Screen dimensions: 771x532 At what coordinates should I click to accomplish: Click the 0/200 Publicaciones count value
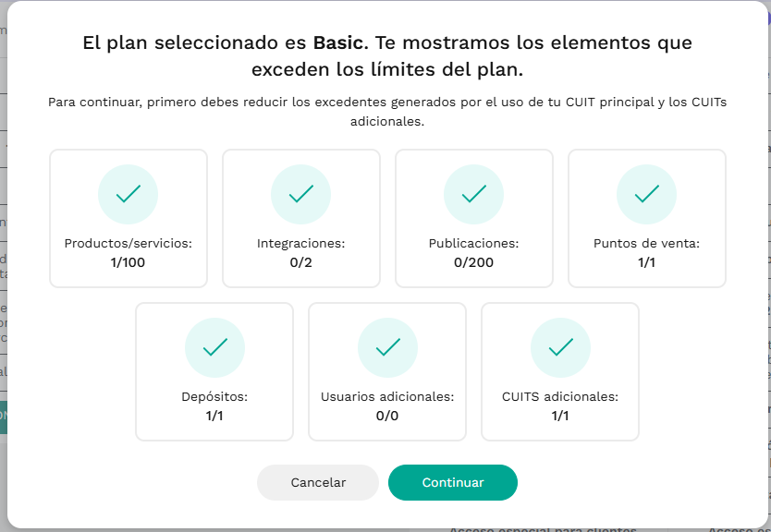click(x=473, y=262)
